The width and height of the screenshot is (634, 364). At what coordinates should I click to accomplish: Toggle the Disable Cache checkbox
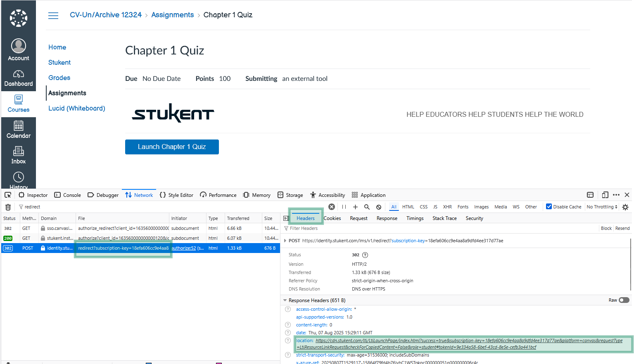(x=549, y=206)
